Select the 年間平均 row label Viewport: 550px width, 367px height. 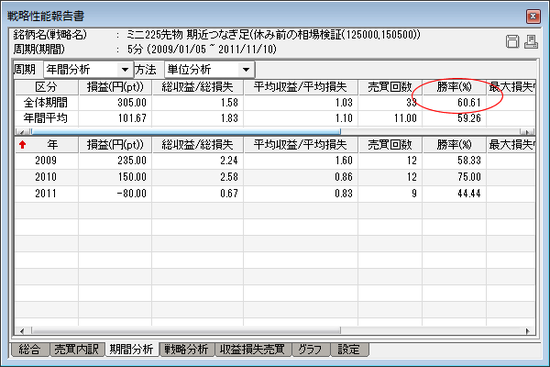(46, 118)
